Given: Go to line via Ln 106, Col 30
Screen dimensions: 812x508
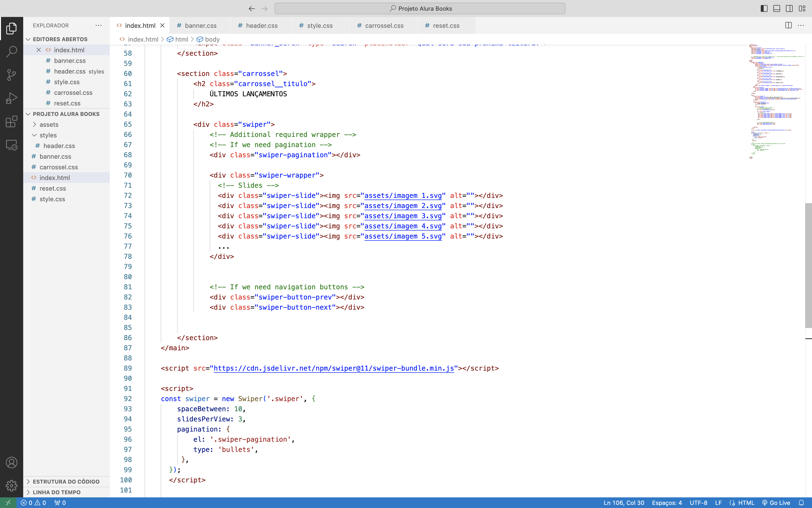Looking at the screenshot, I should click(624, 503).
